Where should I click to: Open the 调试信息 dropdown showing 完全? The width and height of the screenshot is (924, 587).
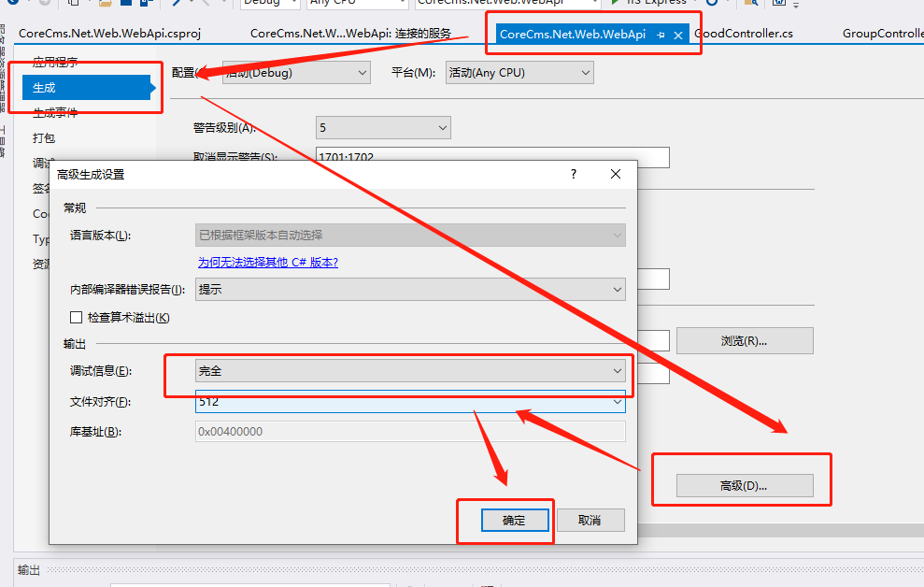410,371
